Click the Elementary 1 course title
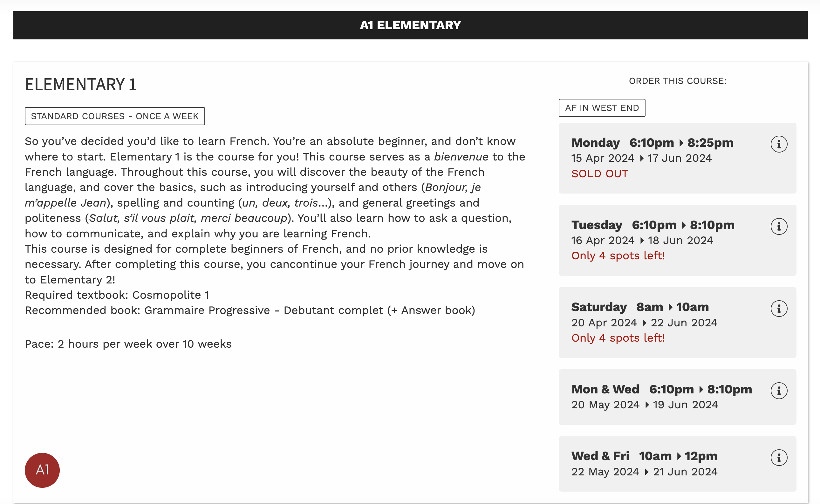The height and width of the screenshot is (504, 820). [x=81, y=85]
